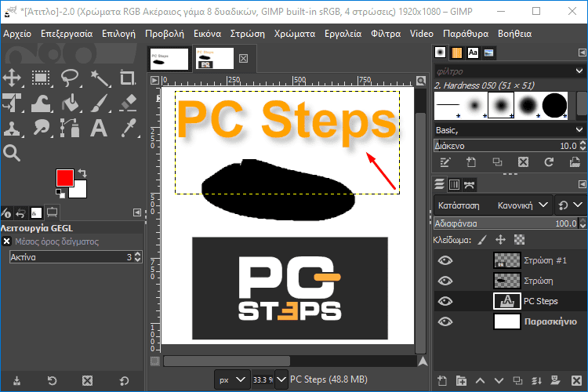Select the Unified Transform tool
Viewport: 588px width, 392px height.
tap(12, 103)
